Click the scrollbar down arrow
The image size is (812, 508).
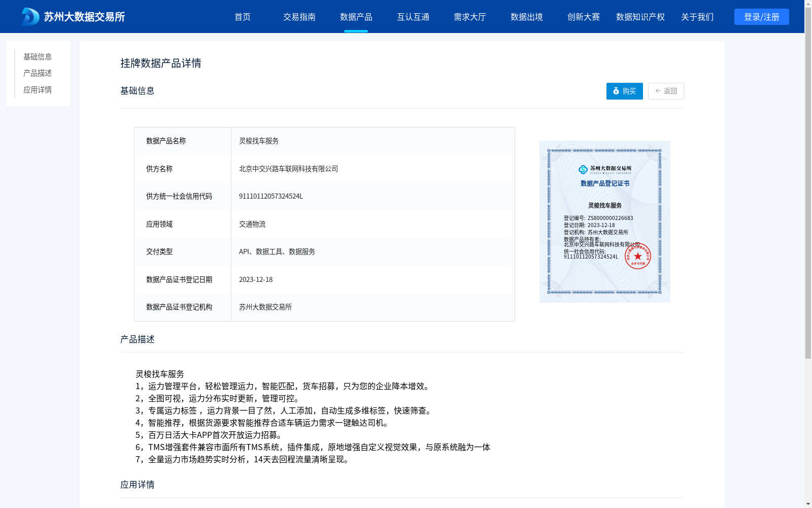tap(808, 504)
